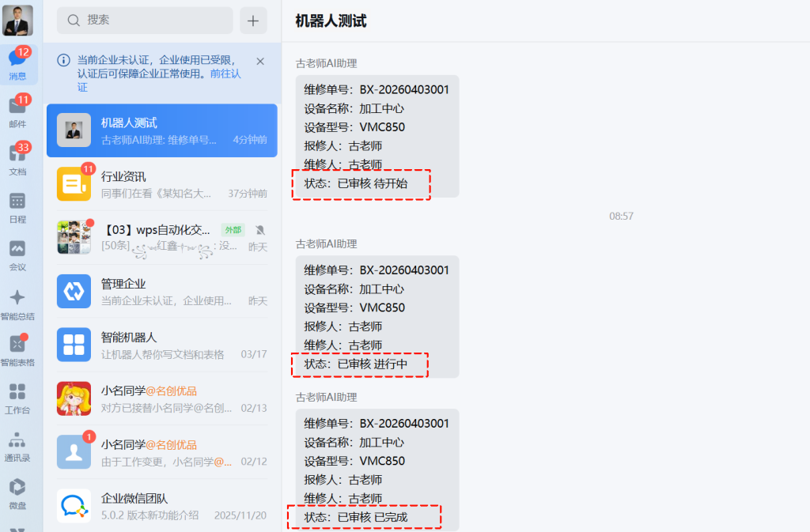Open the 通讯录 contacts section
This screenshot has height=532, width=810.
pos(17,447)
